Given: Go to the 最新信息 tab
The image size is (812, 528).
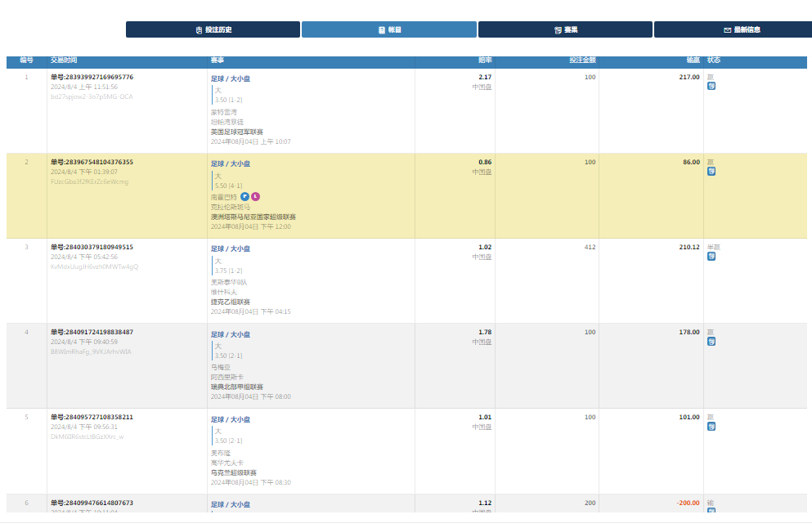Looking at the screenshot, I should point(740,29).
